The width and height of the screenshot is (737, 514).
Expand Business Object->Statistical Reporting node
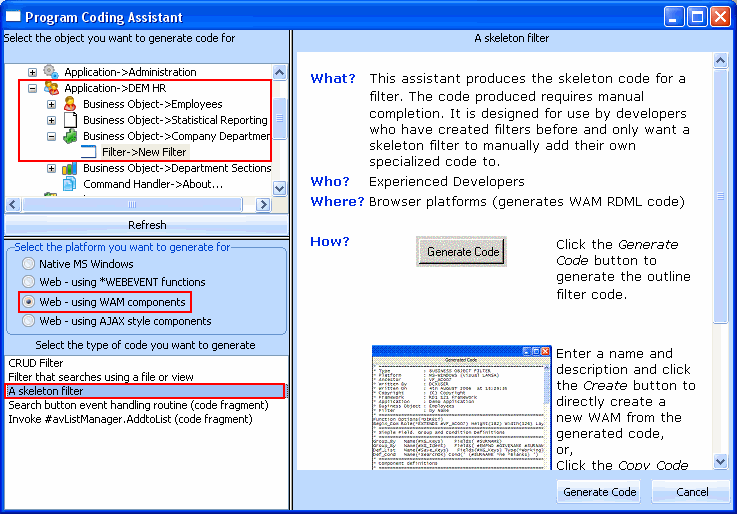pos(51,120)
